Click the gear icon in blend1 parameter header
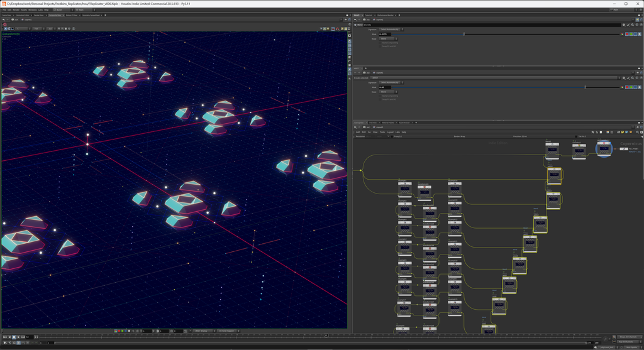 (x=624, y=25)
